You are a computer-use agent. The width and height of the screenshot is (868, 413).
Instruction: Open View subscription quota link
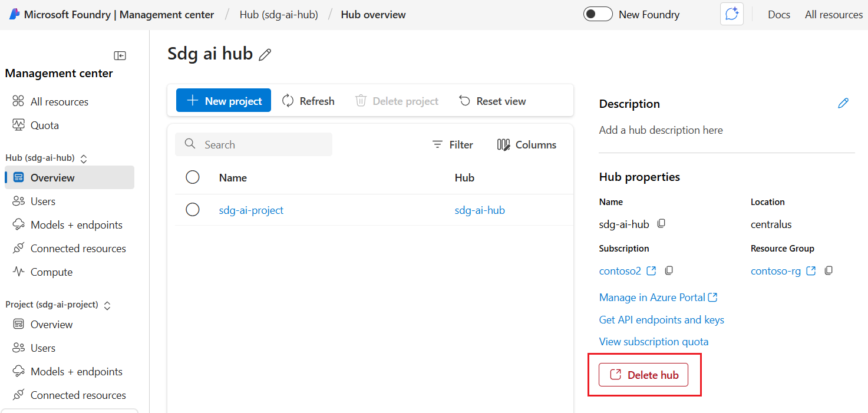[x=654, y=342]
